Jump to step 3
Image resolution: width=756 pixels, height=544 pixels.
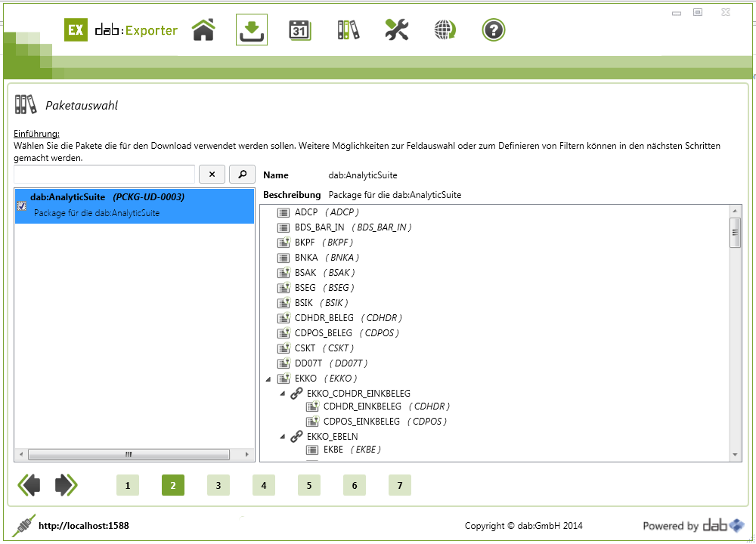tap(218, 485)
